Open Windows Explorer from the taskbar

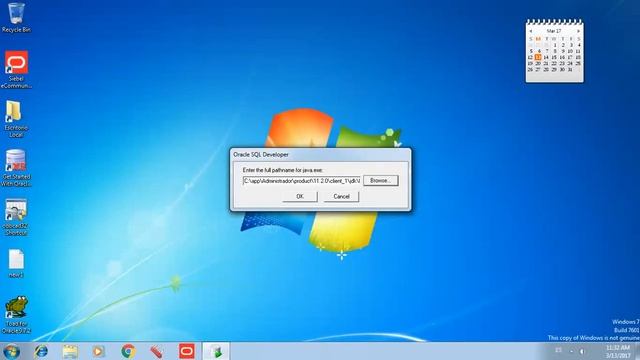click(x=70, y=351)
